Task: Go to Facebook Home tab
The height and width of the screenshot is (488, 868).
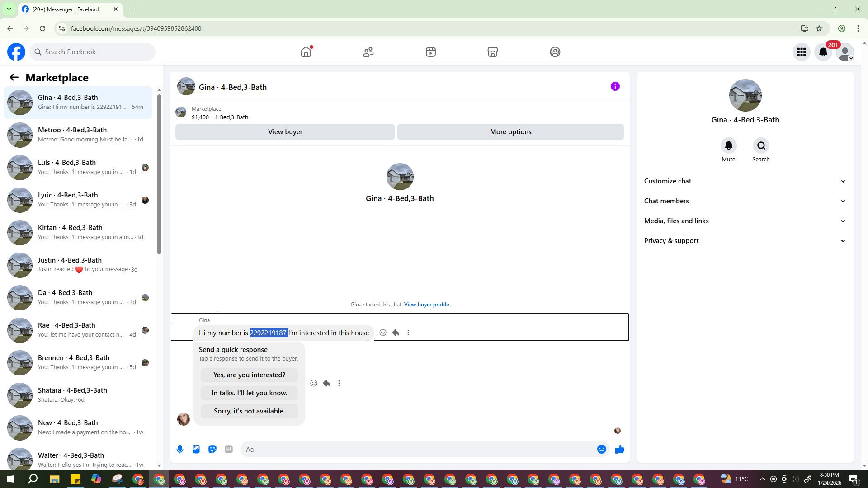Action: click(306, 52)
